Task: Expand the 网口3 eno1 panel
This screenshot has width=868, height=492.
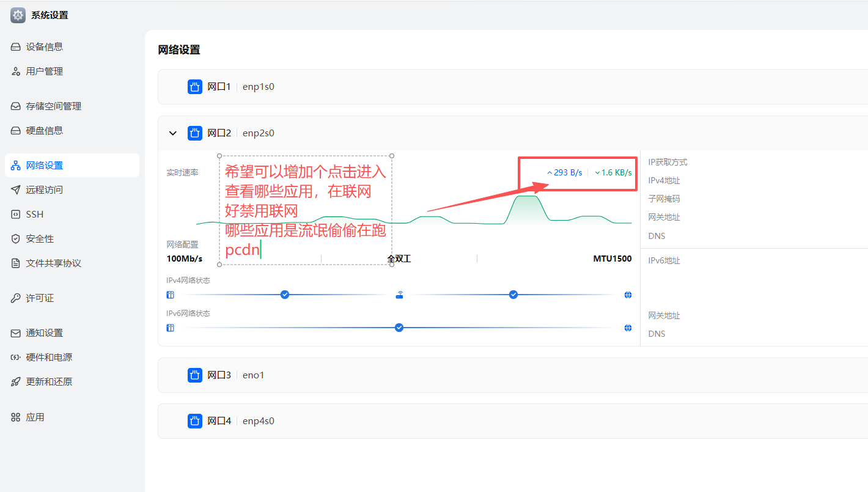Action: [513, 375]
